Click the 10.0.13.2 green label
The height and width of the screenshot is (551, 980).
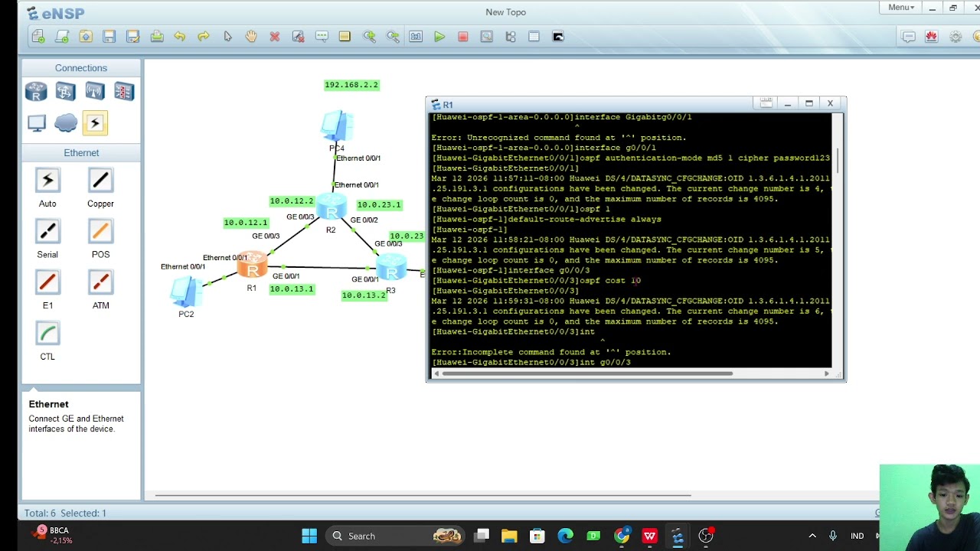[x=364, y=295]
